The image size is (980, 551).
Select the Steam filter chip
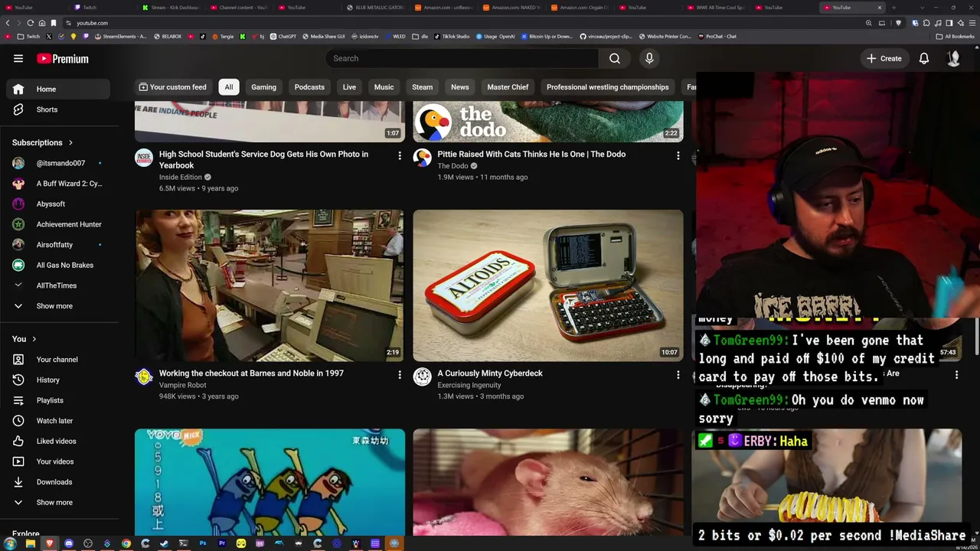tap(423, 87)
